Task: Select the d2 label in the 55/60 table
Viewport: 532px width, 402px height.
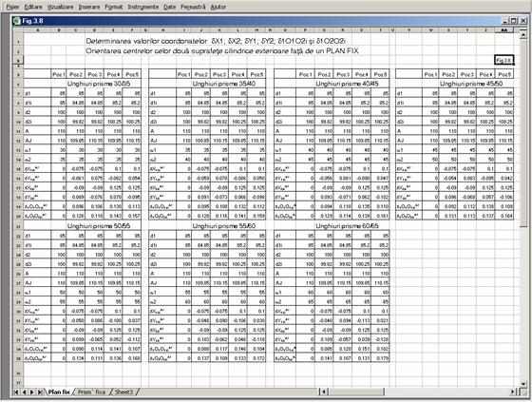Action: pos(162,255)
